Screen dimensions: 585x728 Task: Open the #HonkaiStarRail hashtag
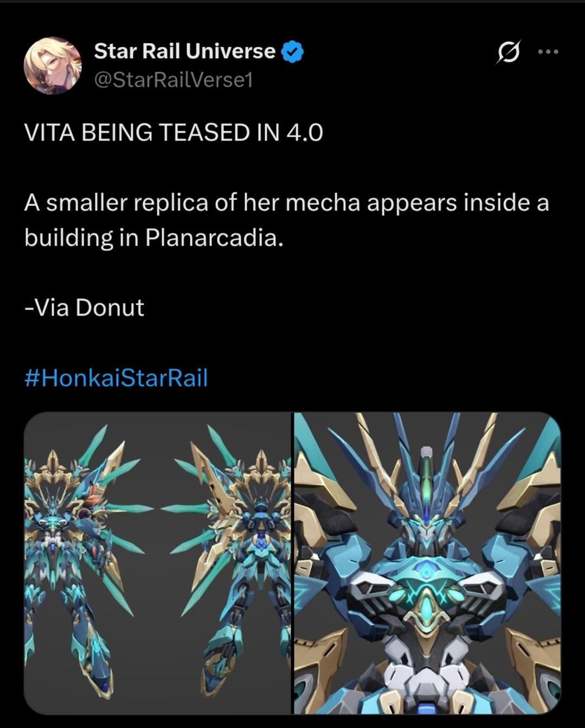point(116,378)
